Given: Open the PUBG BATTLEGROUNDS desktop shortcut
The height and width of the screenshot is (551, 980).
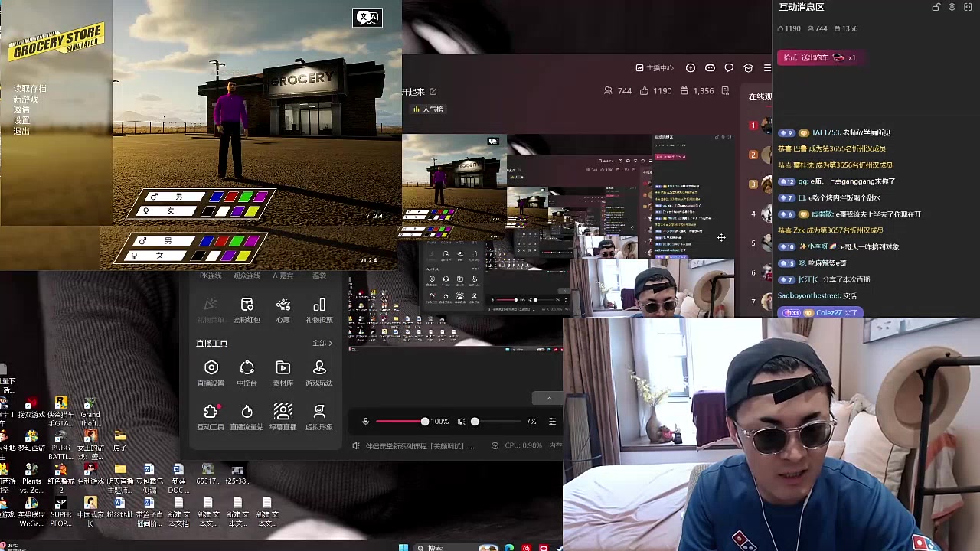Looking at the screenshot, I should [60, 446].
